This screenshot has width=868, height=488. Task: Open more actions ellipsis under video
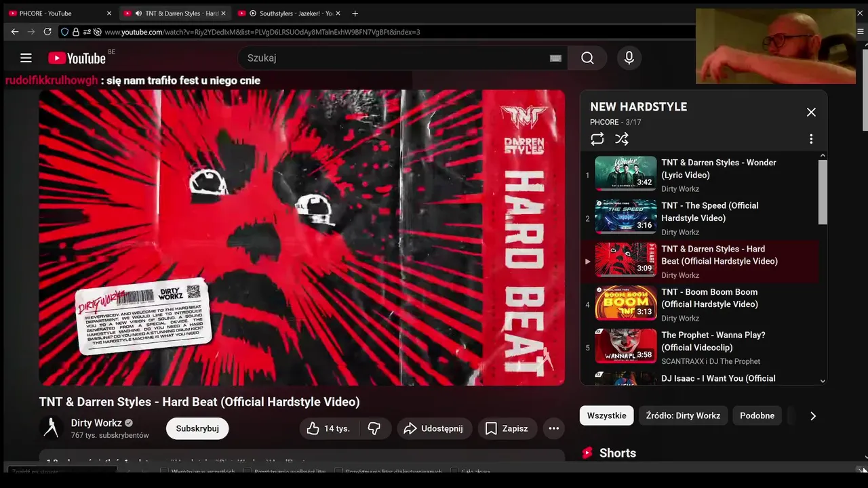click(x=554, y=428)
